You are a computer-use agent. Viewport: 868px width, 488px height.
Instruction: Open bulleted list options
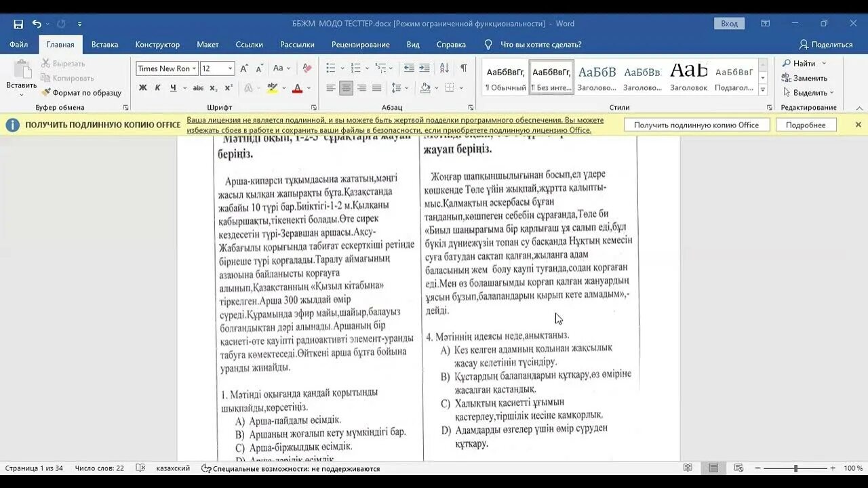click(342, 68)
